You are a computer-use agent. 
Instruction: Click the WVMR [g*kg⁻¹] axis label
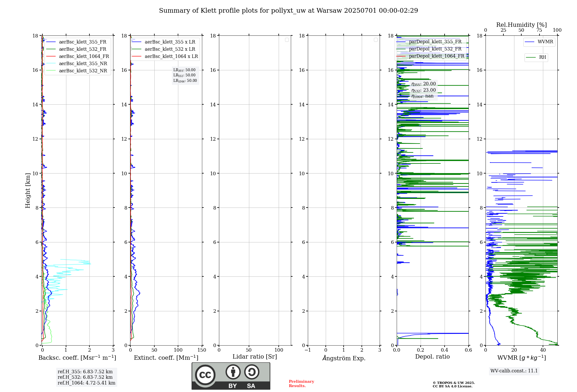(522, 358)
